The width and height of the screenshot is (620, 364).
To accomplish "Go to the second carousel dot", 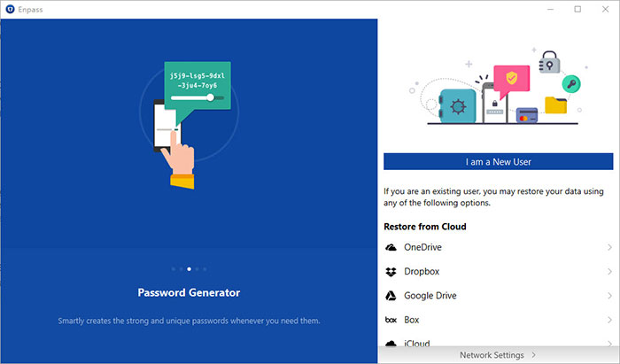I will tap(181, 269).
